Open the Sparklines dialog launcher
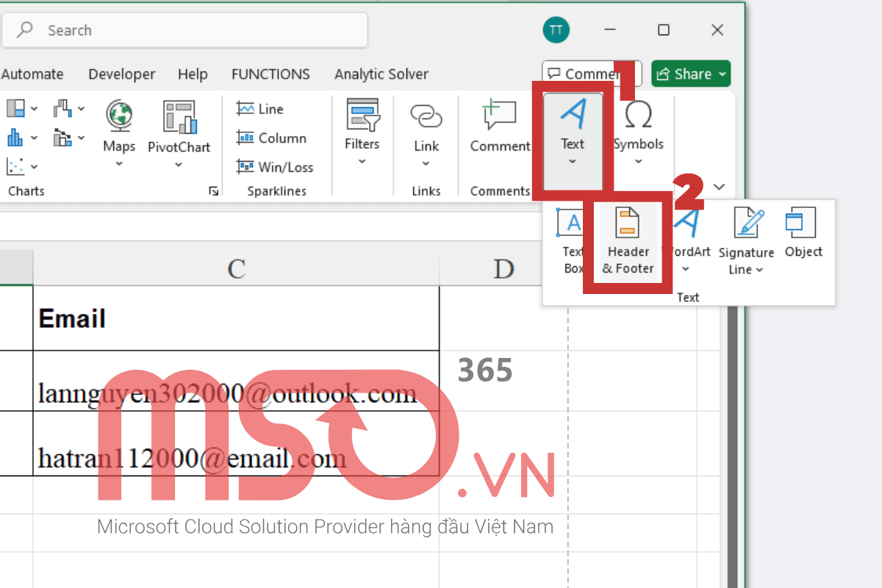Screen dimensions: 882x588 coord(214,190)
